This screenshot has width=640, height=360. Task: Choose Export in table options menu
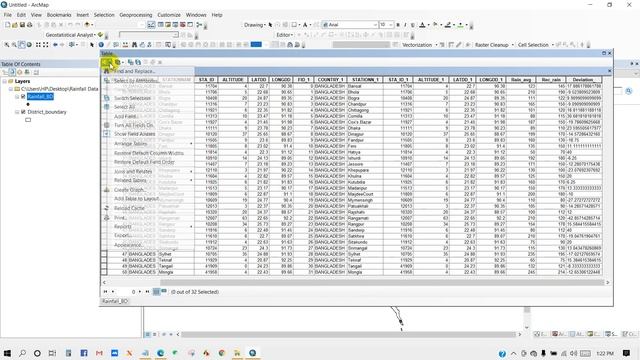[148, 236]
